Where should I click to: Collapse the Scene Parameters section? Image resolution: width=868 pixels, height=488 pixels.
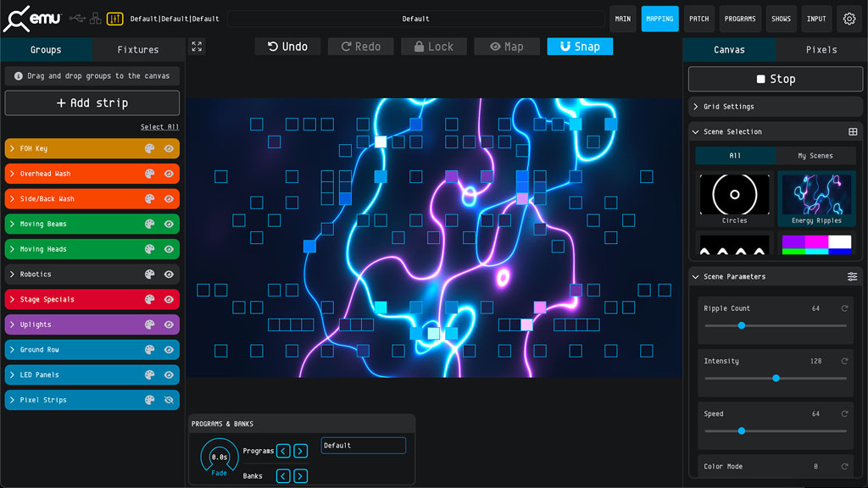tap(696, 277)
